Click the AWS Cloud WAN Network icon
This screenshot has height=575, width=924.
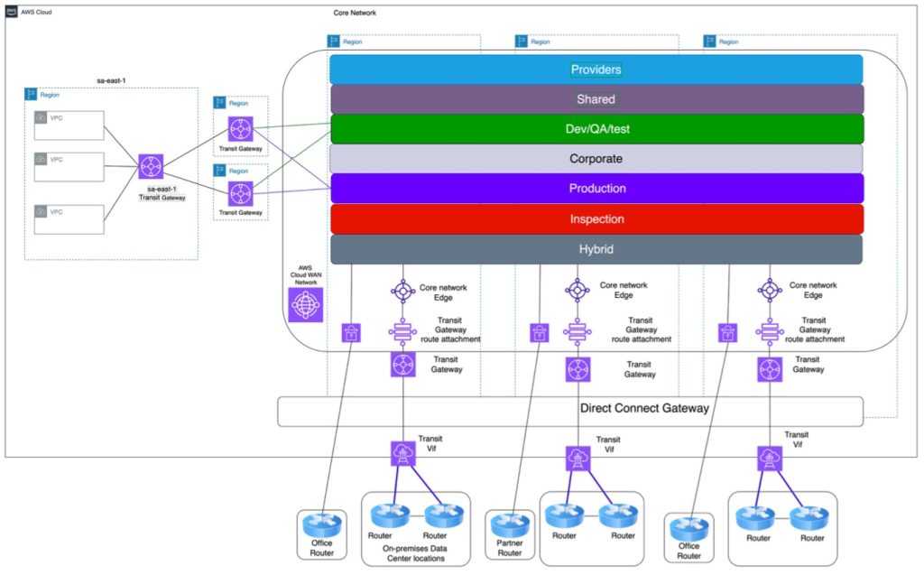click(x=305, y=307)
